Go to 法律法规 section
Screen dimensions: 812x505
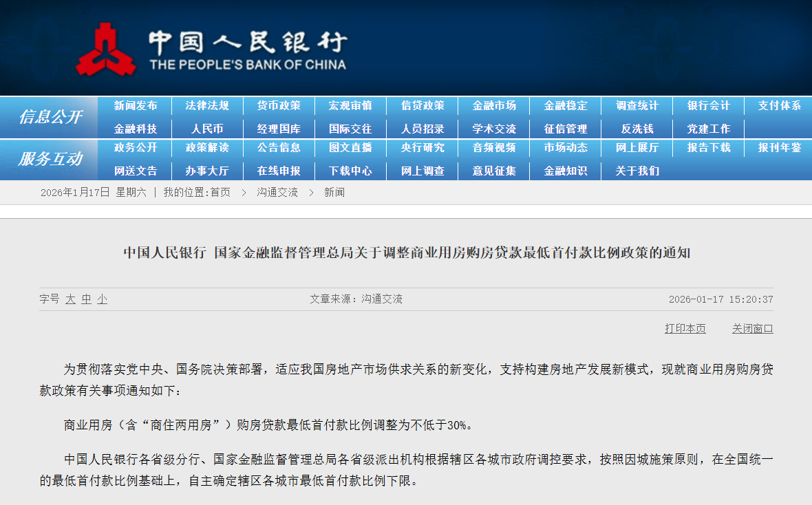coord(207,106)
